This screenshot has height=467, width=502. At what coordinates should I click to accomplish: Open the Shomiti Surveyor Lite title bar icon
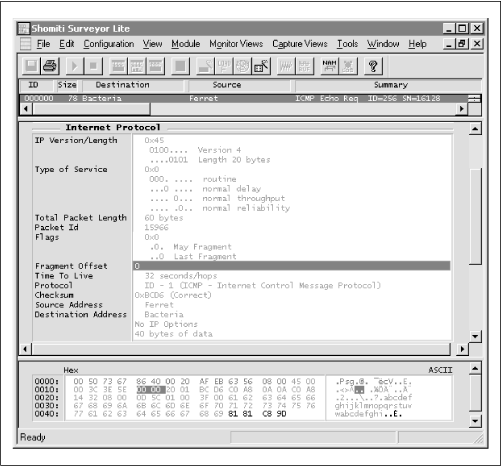click(x=23, y=28)
